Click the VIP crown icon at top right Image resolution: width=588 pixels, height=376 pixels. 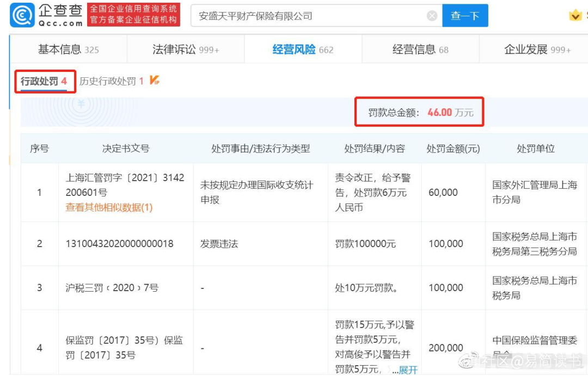point(575,16)
